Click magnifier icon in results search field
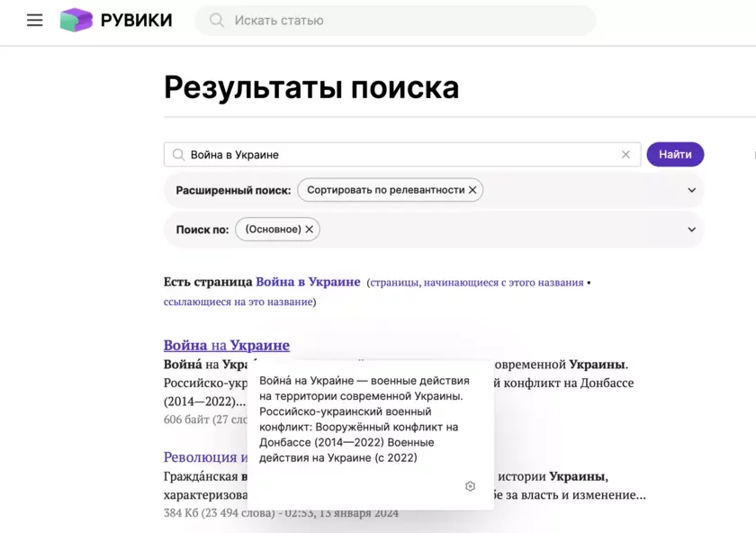756x533 pixels. pyautogui.click(x=178, y=155)
